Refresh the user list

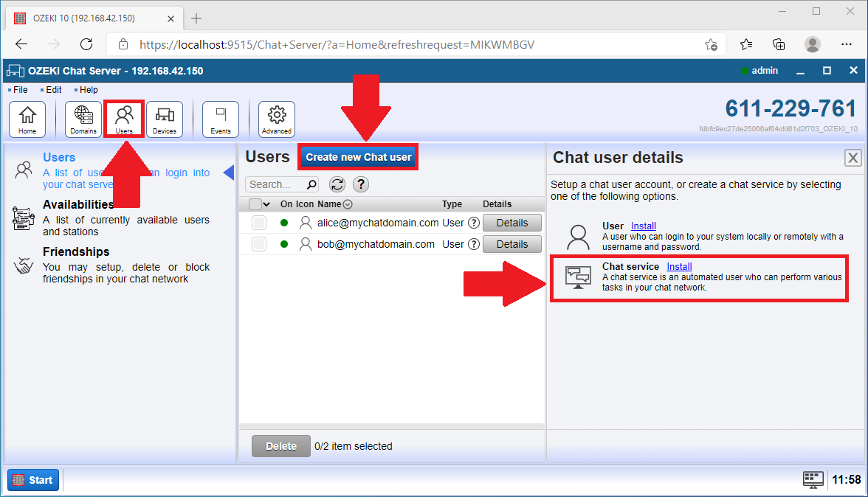click(x=337, y=184)
